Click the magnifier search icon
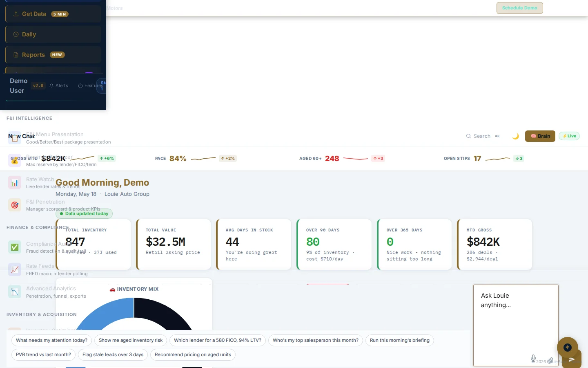 tap(468, 136)
